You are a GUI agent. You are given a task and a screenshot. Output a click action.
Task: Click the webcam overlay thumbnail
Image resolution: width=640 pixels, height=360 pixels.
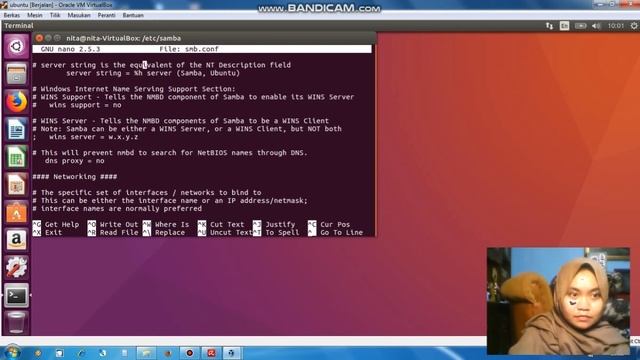pyautogui.click(x=558, y=301)
